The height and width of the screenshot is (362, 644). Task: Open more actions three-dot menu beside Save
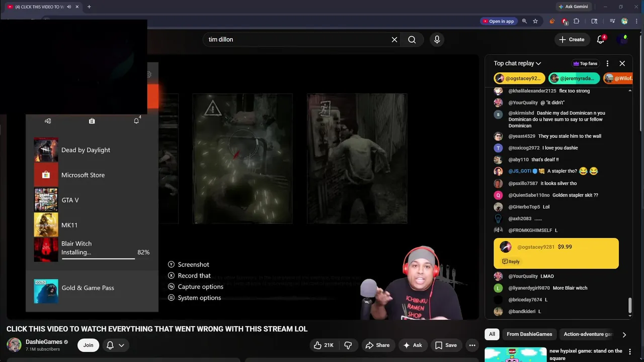point(472,345)
